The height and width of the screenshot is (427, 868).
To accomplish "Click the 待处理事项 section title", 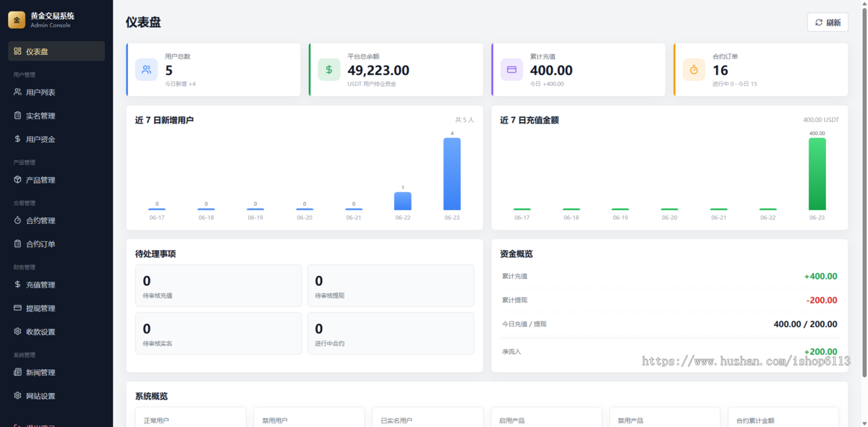I will tap(156, 254).
